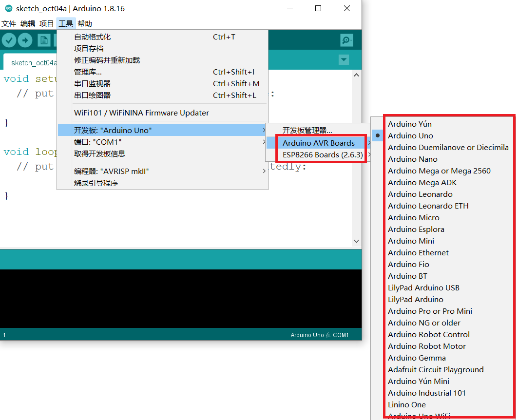Screen dimensions: 518x420
Task: Click status bar text Arduino Uno 在 COM1
Action: [320, 335]
